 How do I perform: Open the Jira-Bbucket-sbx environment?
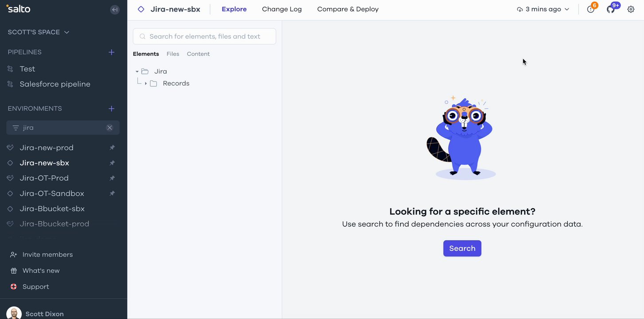pyautogui.click(x=52, y=209)
